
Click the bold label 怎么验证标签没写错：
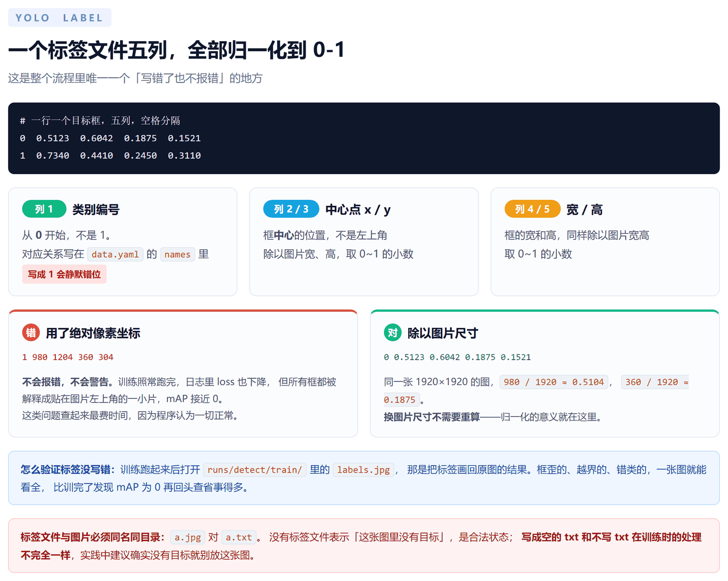[68, 469]
